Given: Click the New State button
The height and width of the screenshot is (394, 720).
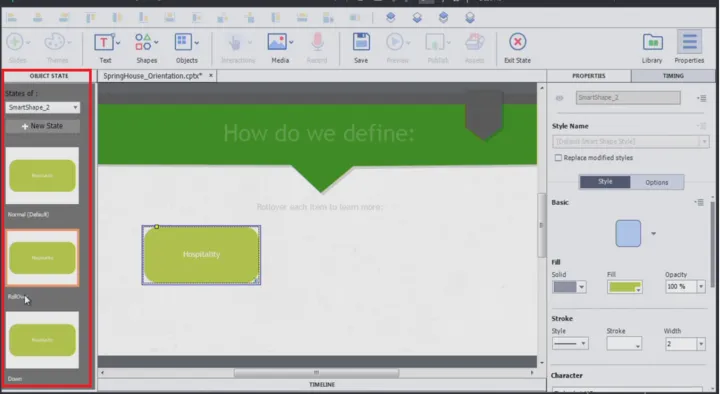Looking at the screenshot, I should click(x=43, y=126).
